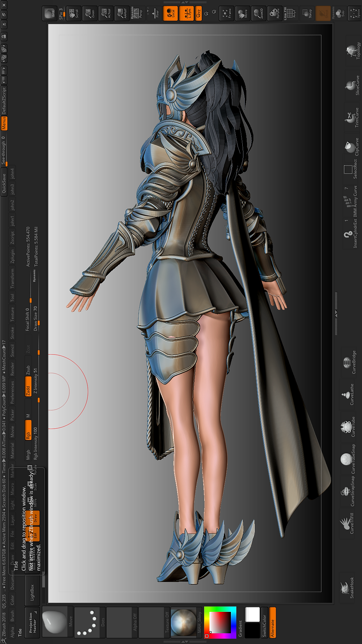Toggle Transp transparency mode
The width and height of the screenshot is (362, 644).
(x=307, y=14)
